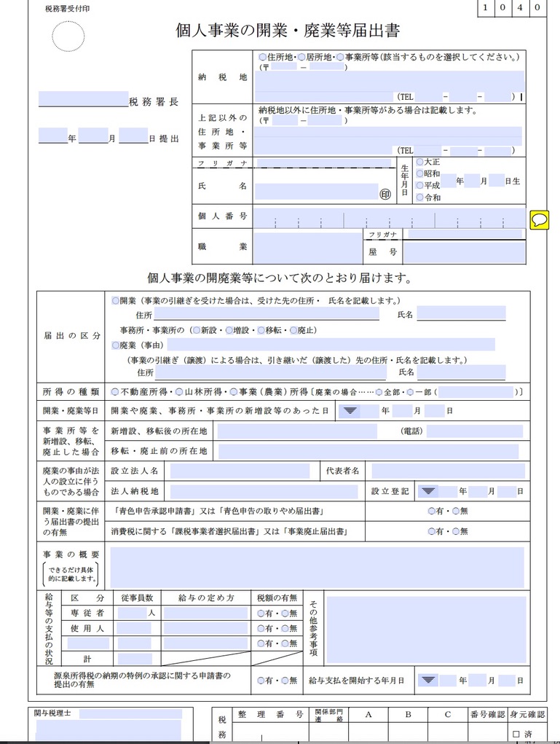Select the 廃業 (事由) radio button

click(115, 345)
